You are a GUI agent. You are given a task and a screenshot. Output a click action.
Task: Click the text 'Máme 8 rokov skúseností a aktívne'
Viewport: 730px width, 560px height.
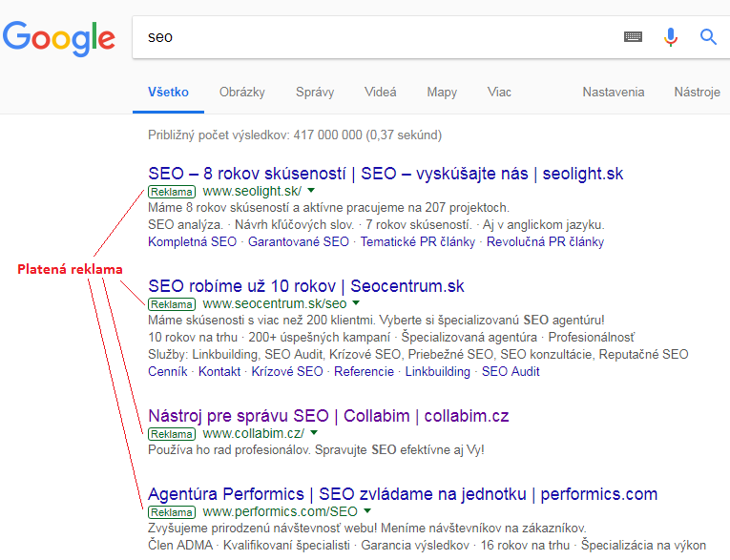click(246, 208)
